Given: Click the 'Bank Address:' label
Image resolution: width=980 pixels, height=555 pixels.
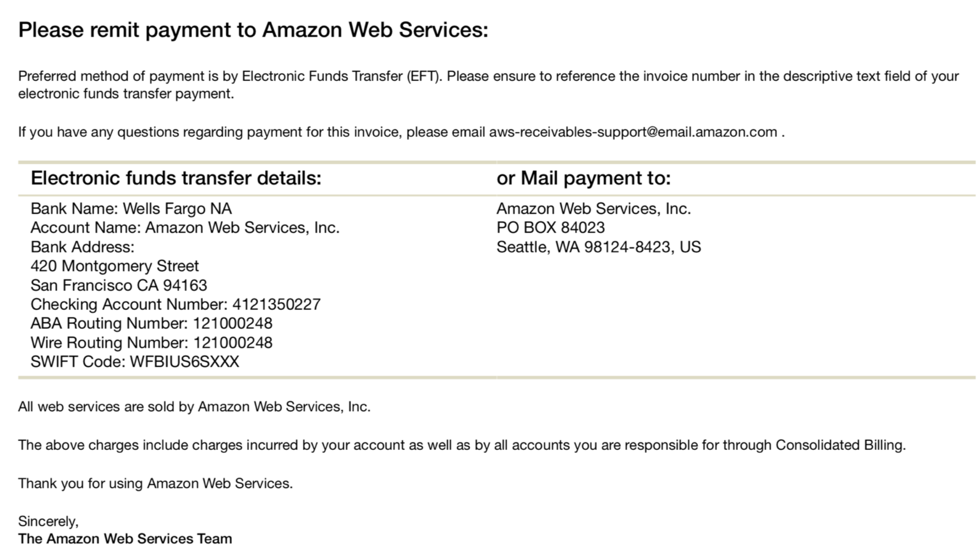Looking at the screenshot, I should pos(83,247).
